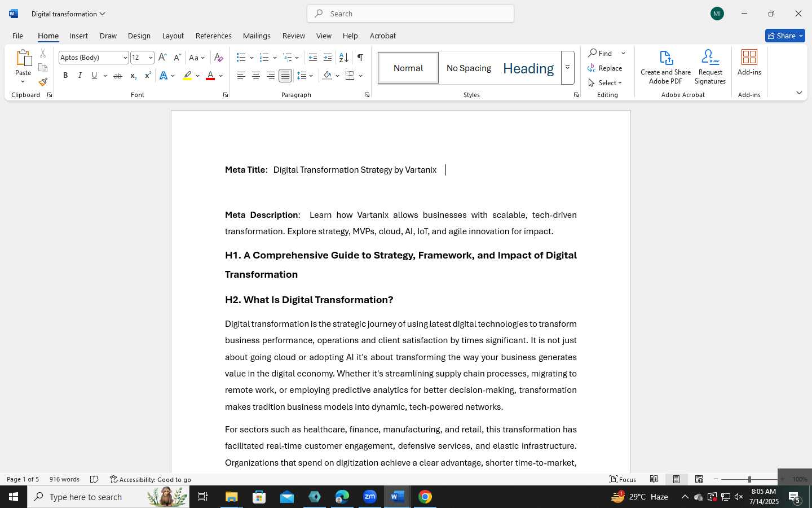Open Create and Share Adobe PDF

(x=665, y=67)
